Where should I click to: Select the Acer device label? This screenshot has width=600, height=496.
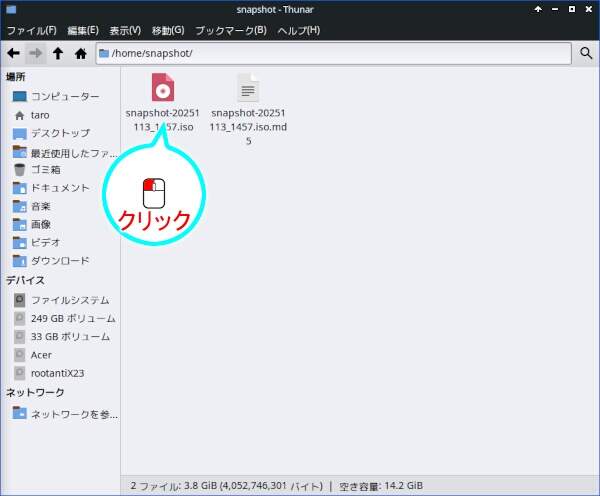[x=41, y=355]
